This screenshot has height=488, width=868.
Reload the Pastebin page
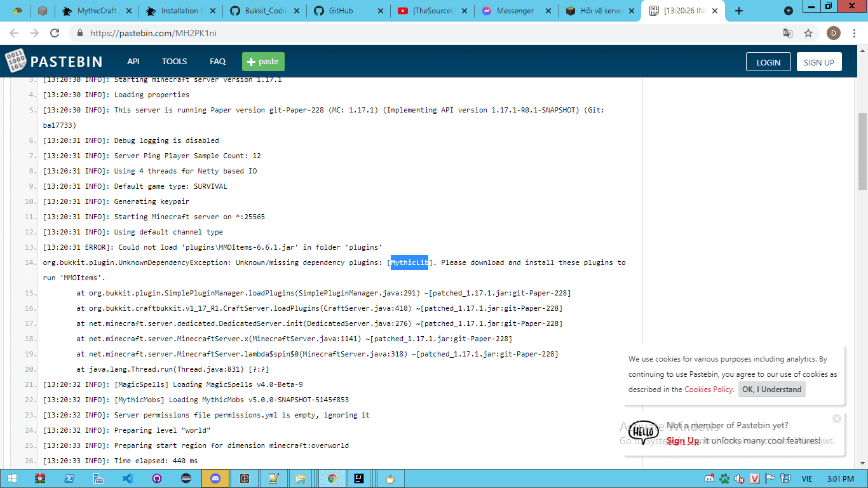(55, 33)
